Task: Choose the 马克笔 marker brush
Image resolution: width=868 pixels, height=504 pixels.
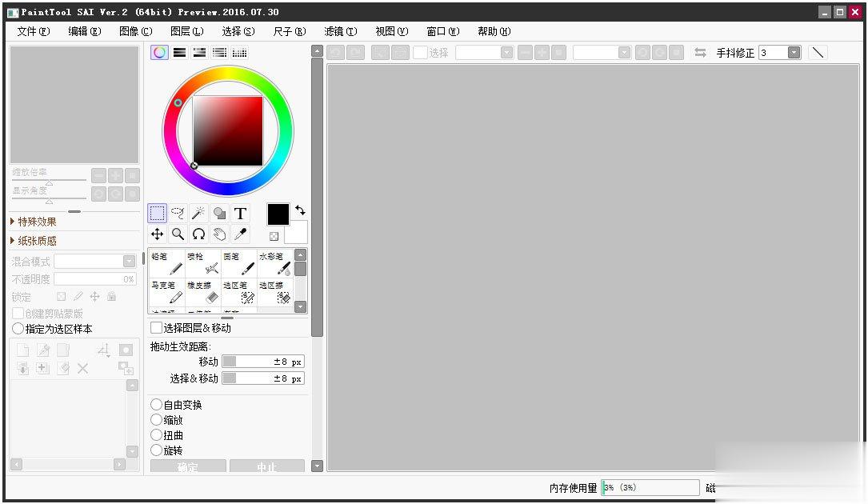Action: click(x=166, y=292)
